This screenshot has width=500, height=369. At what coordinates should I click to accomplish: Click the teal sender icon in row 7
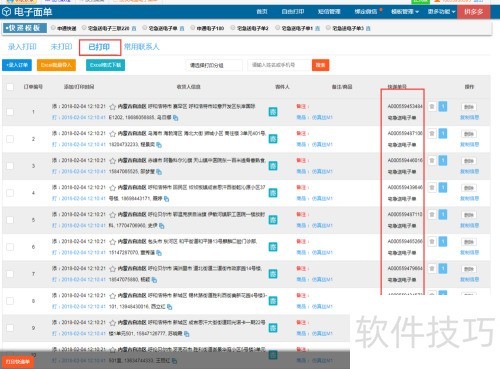(x=273, y=274)
